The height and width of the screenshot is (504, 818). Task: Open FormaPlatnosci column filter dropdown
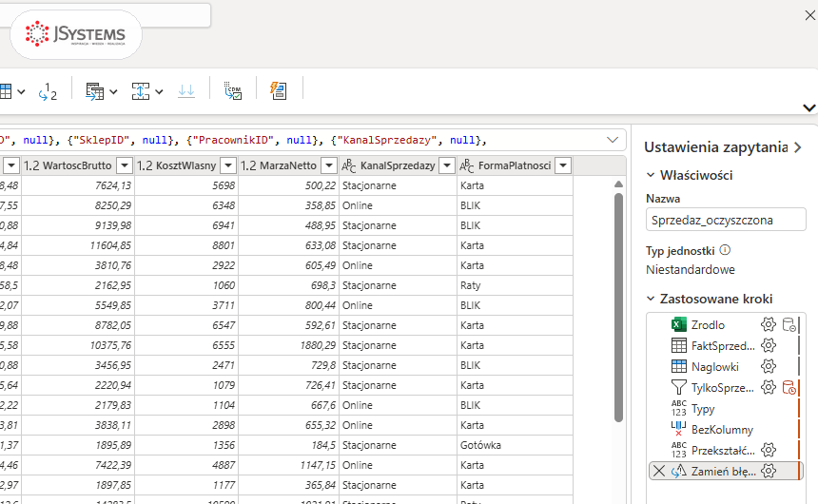tap(563, 165)
